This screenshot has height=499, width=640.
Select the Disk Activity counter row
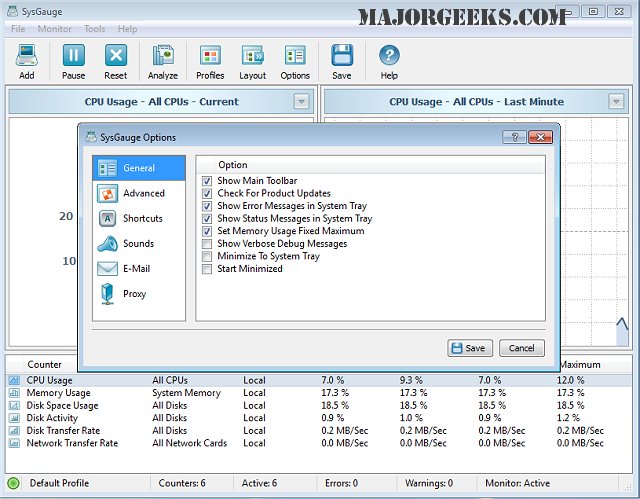click(x=319, y=418)
